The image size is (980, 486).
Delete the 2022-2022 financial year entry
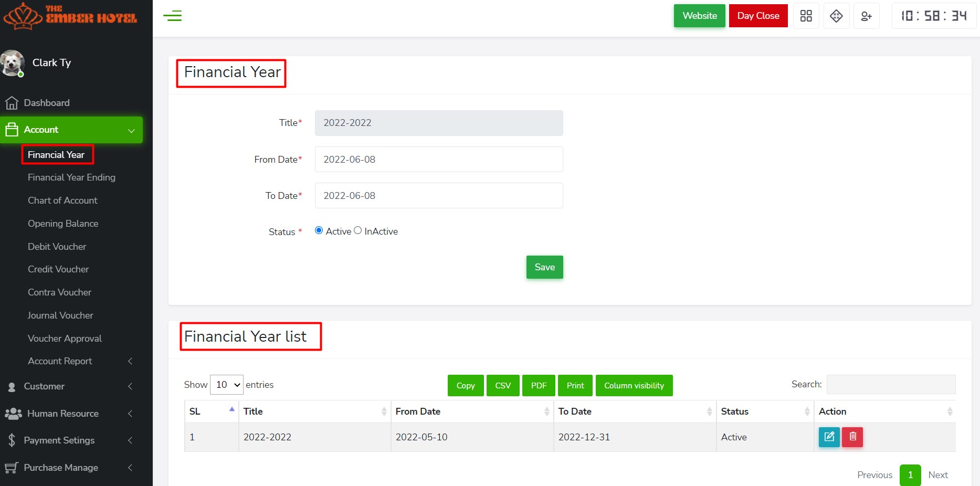[x=852, y=437]
